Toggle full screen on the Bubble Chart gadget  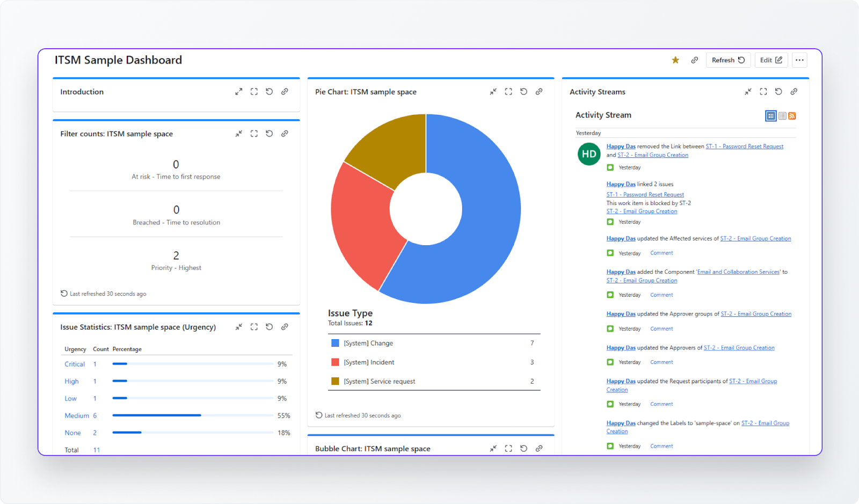pyautogui.click(x=508, y=448)
